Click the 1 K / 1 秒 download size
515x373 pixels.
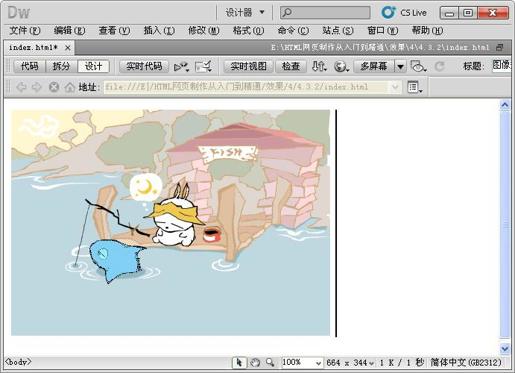tap(401, 362)
